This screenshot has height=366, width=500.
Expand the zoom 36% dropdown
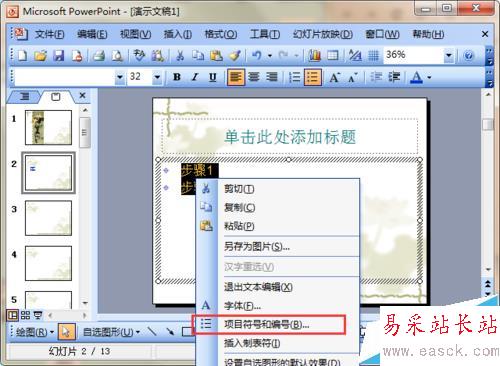[x=449, y=55]
